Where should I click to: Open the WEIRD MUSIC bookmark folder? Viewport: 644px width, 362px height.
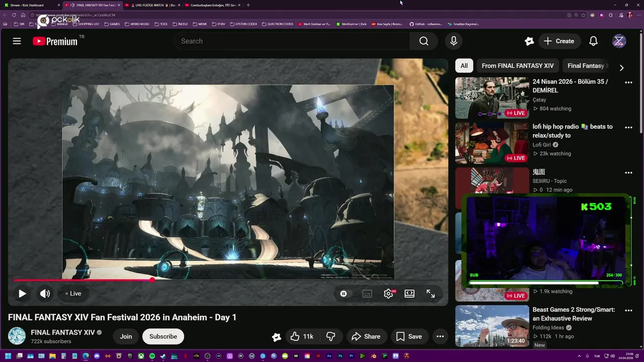tap(137, 24)
